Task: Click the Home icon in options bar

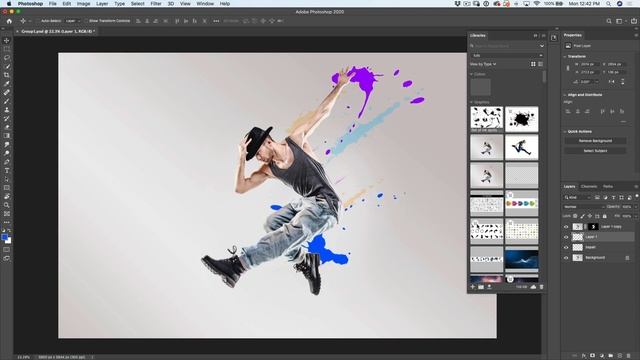Action: [x=9, y=21]
